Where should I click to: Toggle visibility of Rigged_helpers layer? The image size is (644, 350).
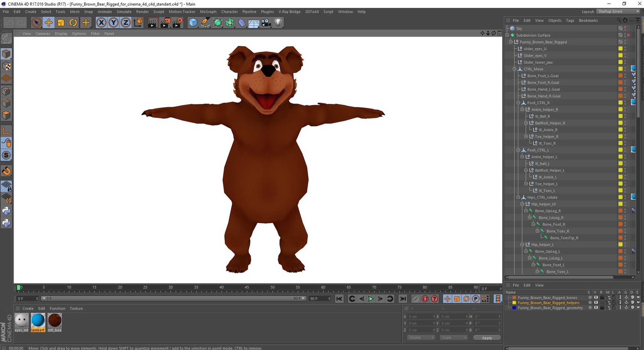[596, 302]
